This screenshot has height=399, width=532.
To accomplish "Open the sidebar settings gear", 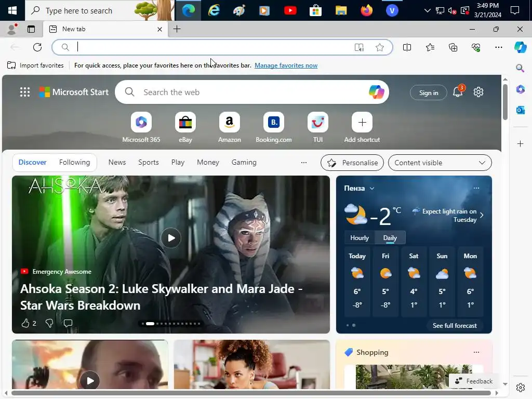I will [521, 387].
